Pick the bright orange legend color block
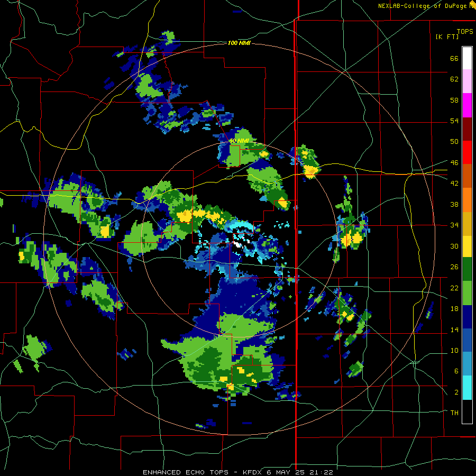This screenshot has height=476, width=476. coord(467,200)
